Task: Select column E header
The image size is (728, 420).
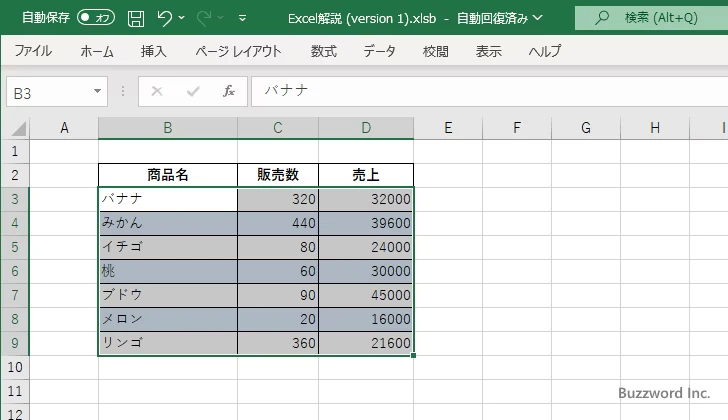Action: tap(448, 128)
